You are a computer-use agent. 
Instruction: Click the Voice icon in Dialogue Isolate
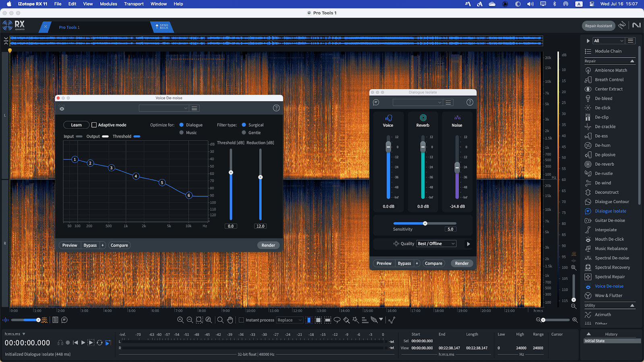tap(388, 118)
